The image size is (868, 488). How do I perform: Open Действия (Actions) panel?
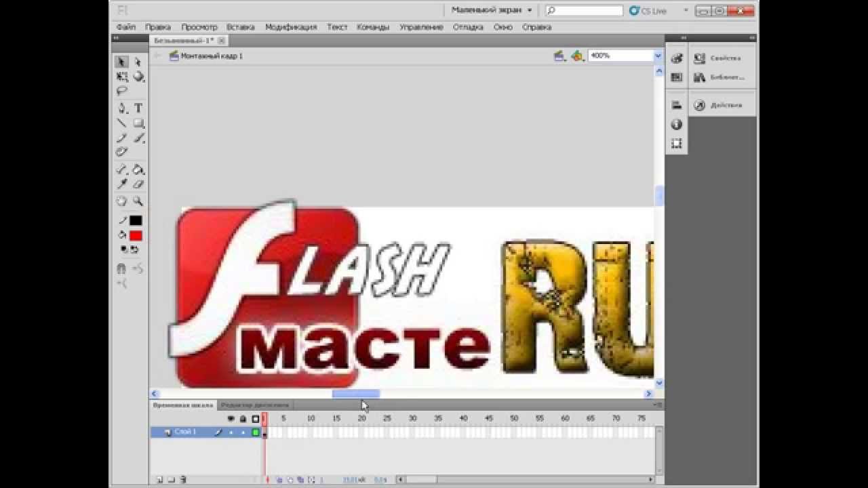[718, 105]
